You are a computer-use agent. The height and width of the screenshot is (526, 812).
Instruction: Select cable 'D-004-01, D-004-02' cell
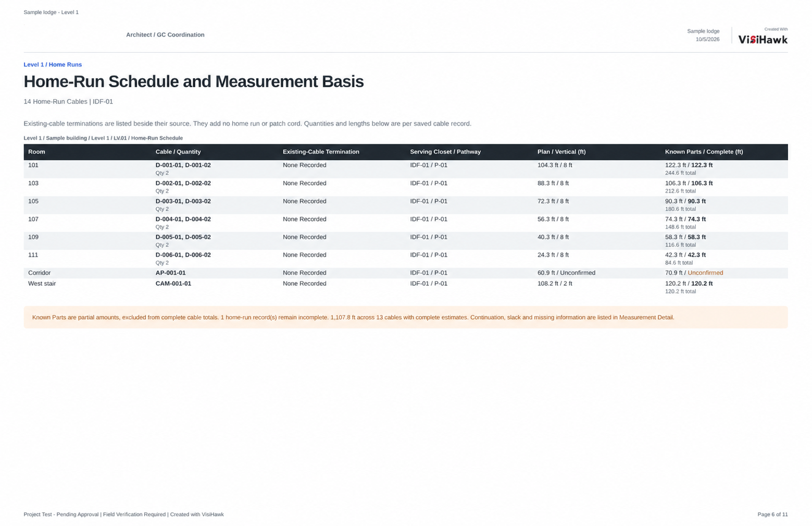[183, 219]
